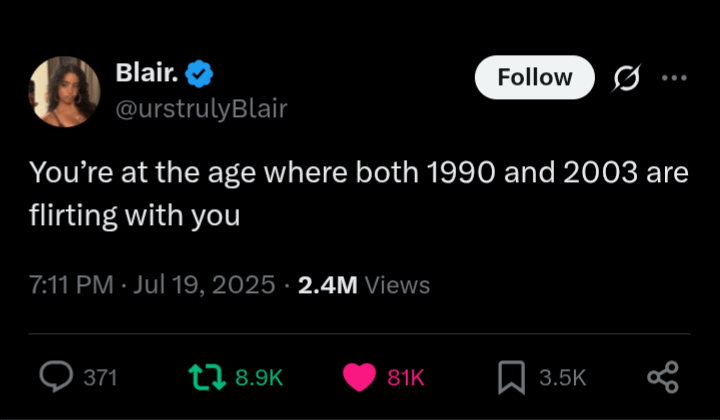This screenshot has height=420, width=720.
Task: Click the reply speech bubble icon
Action: (57, 376)
